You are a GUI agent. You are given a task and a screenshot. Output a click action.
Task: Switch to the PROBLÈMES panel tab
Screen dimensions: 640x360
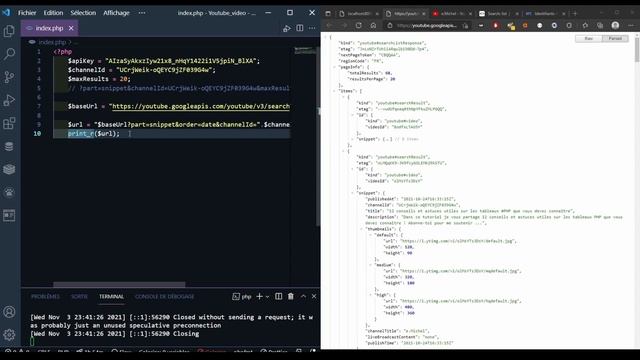45,297
